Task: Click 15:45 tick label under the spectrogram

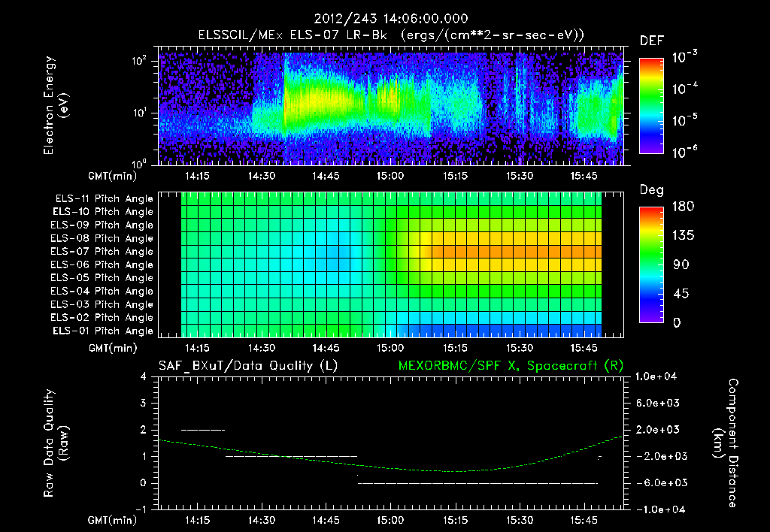Action: [x=584, y=176]
